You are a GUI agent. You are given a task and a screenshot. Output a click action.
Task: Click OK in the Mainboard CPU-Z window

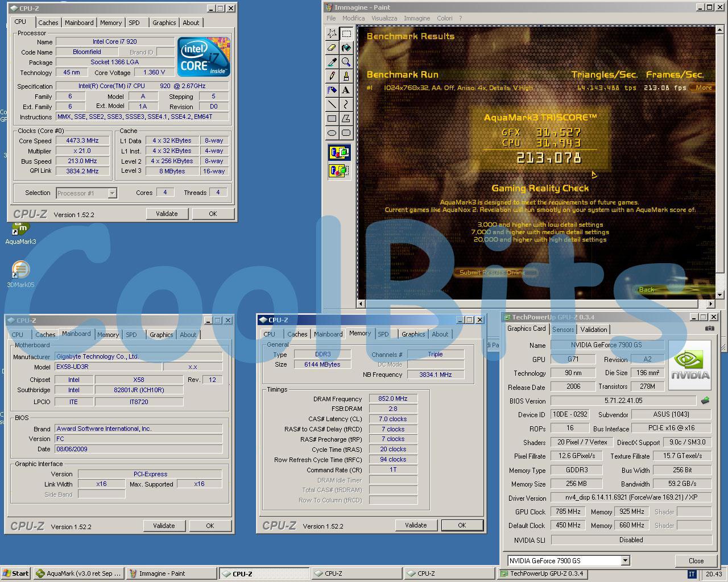click(x=210, y=526)
